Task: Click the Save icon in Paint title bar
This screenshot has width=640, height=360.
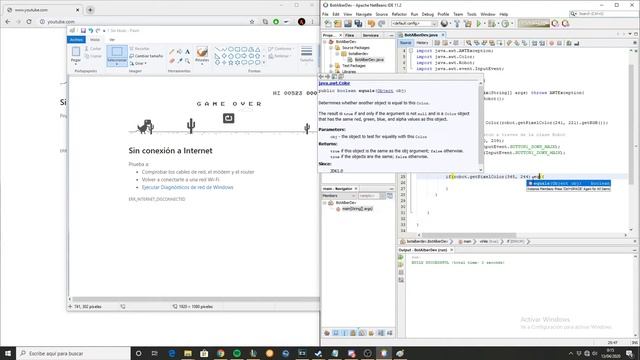Action: pyautogui.click(x=83, y=31)
